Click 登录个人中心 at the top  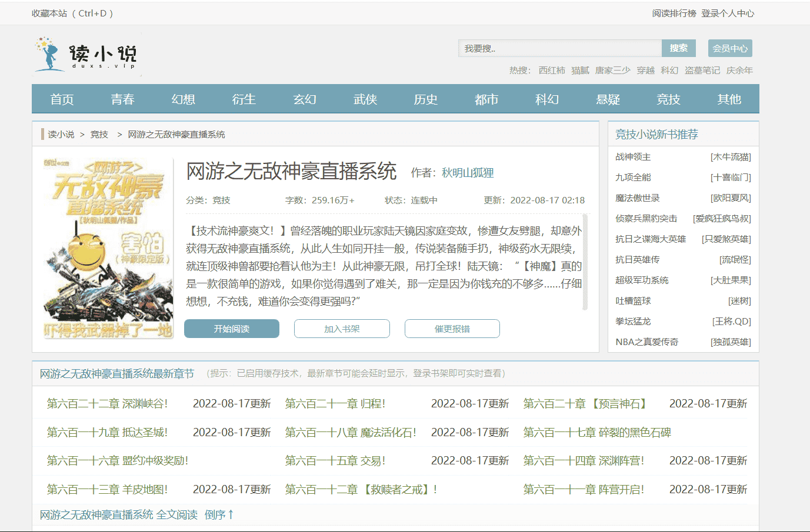(x=727, y=14)
